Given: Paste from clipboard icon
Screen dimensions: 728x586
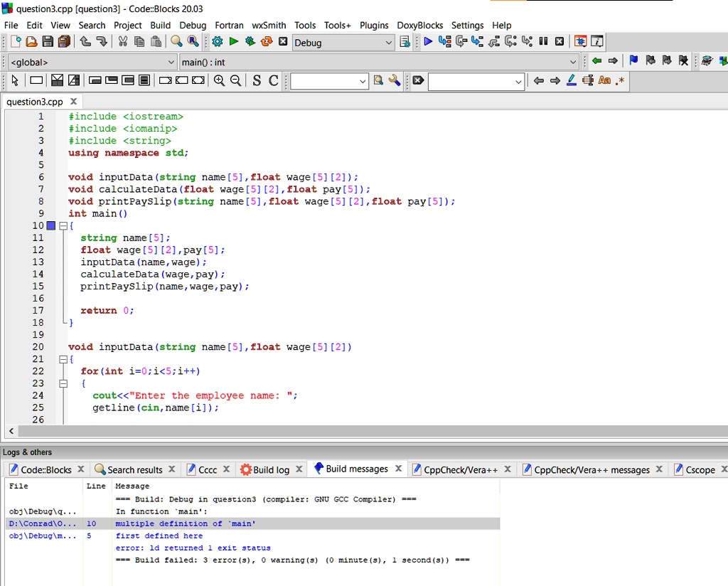Looking at the screenshot, I should pos(156,42).
